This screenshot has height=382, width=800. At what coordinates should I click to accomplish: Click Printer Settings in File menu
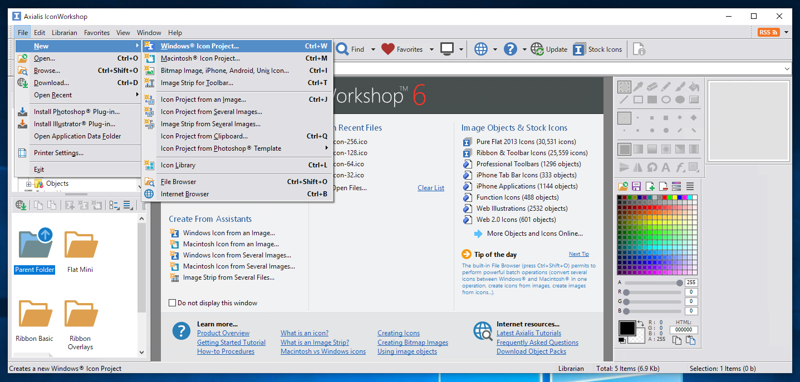pos(79,153)
